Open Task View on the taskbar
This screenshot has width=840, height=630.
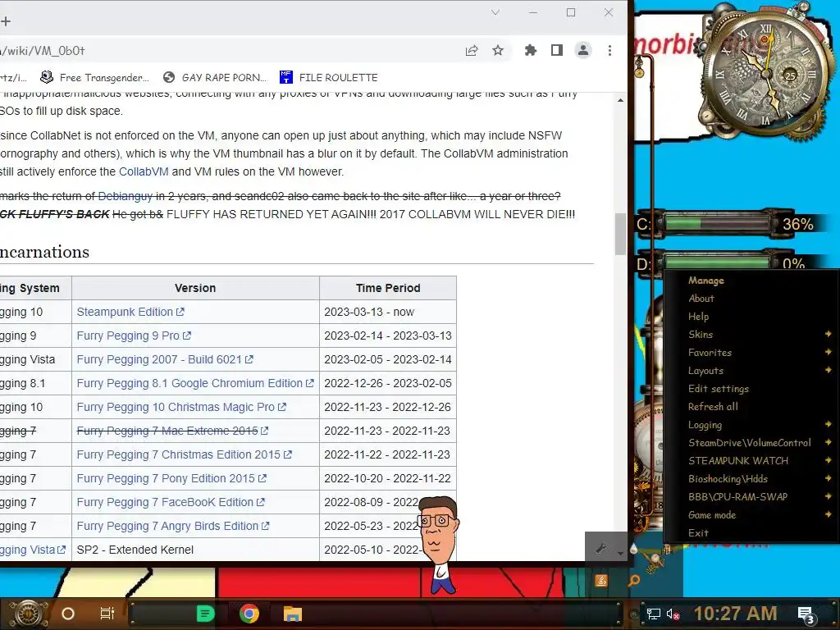pyautogui.click(x=107, y=614)
